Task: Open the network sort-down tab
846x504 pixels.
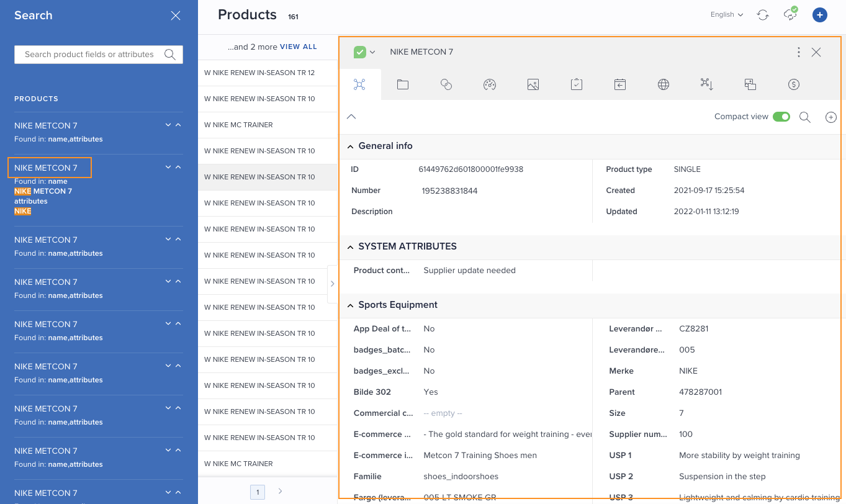Action: pyautogui.click(x=707, y=84)
